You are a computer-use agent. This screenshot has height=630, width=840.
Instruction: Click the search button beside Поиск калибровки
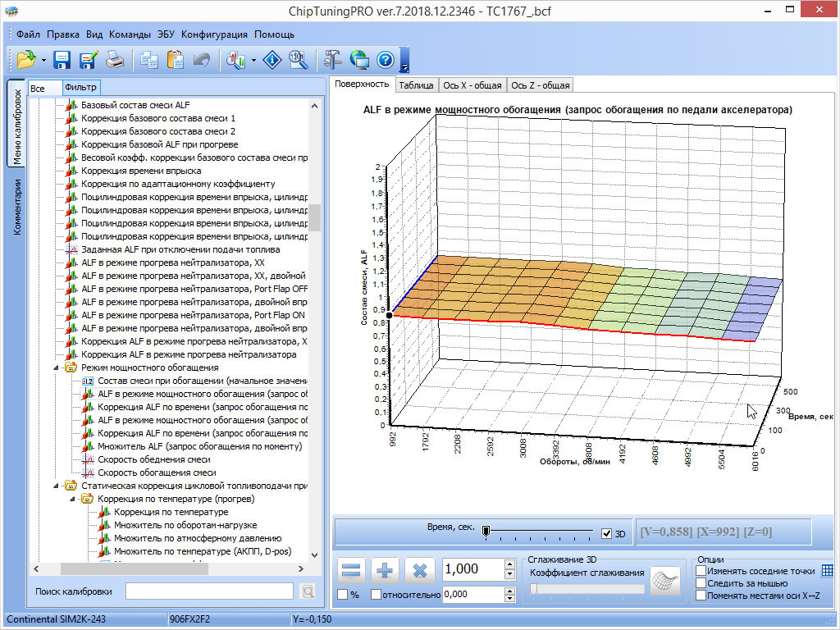pos(308,591)
